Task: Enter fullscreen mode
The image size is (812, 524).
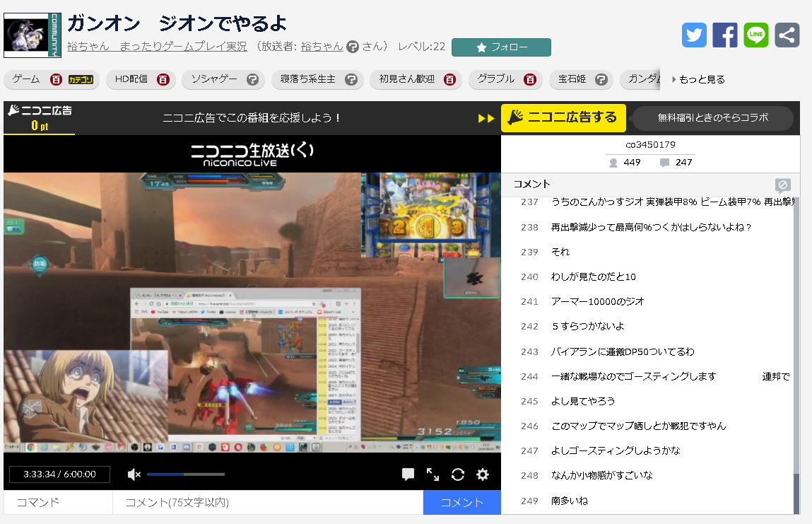Action: click(433, 474)
